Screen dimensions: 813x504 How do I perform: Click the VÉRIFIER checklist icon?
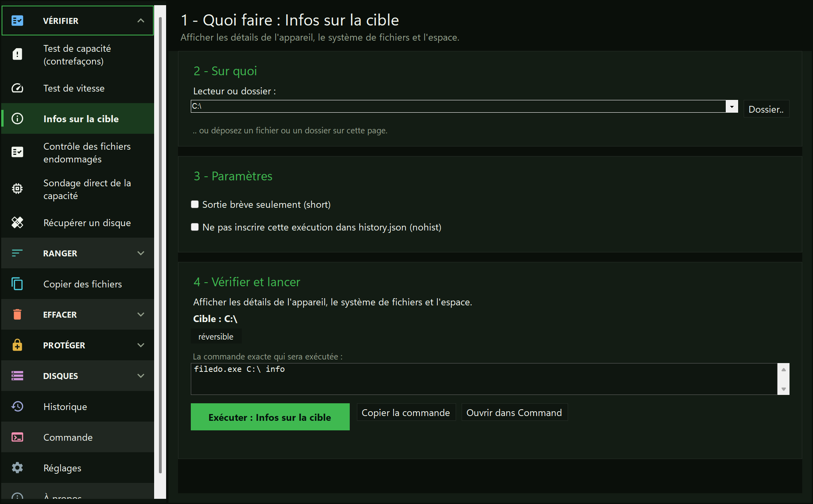point(17,21)
